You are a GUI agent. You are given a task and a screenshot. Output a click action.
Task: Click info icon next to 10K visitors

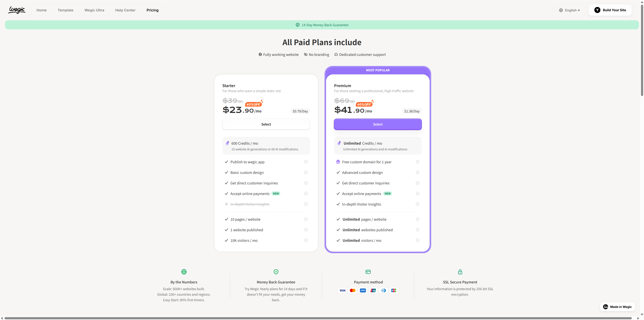pyautogui.click(x=306, y=240)
